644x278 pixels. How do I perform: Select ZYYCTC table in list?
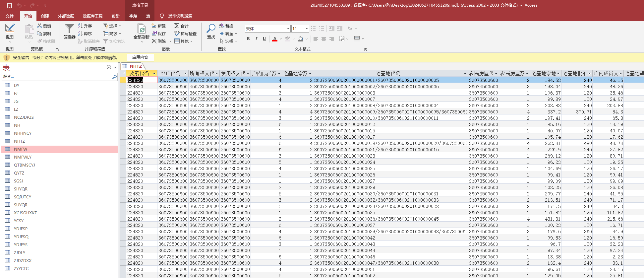coord(60,269)
